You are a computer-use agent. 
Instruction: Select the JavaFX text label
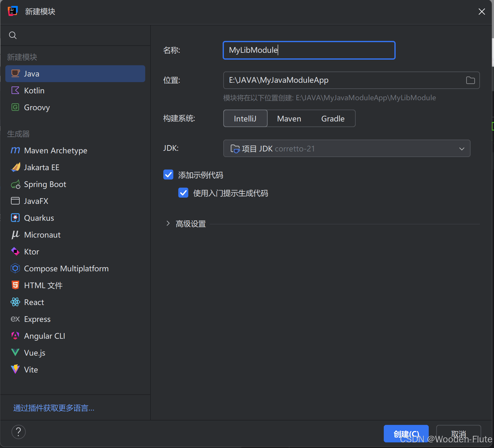point(36,201)
